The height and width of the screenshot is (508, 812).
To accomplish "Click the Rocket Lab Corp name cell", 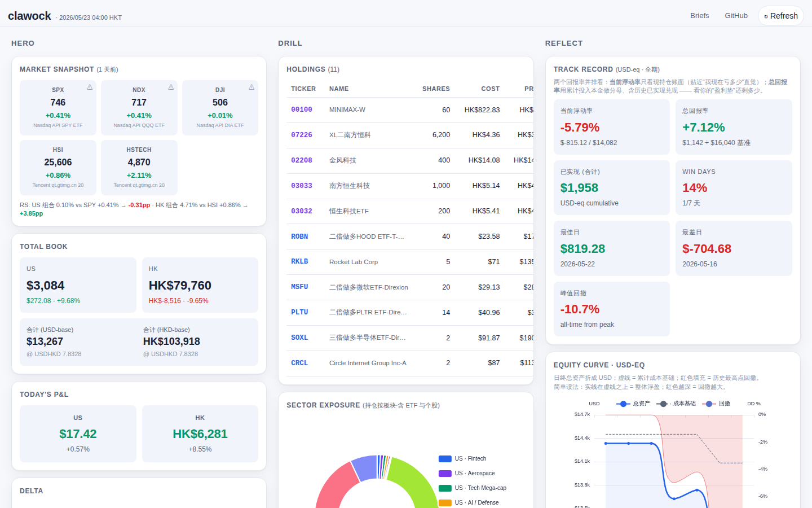I will pos(354,262).
